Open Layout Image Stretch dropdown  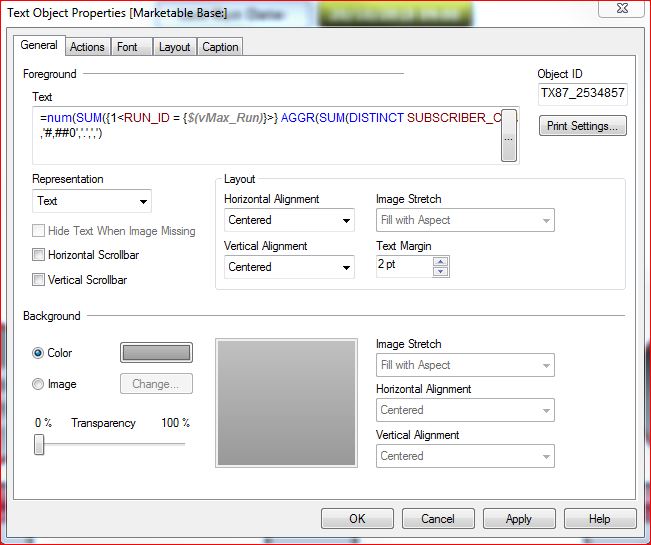click(465, 220)
